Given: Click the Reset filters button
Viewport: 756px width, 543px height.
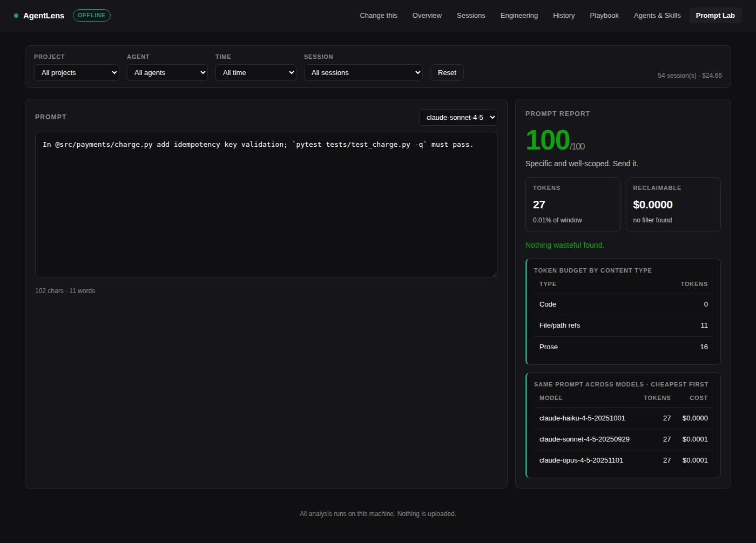Looking at the screenshot, I should pyautogui.click(x=447, y=73).
